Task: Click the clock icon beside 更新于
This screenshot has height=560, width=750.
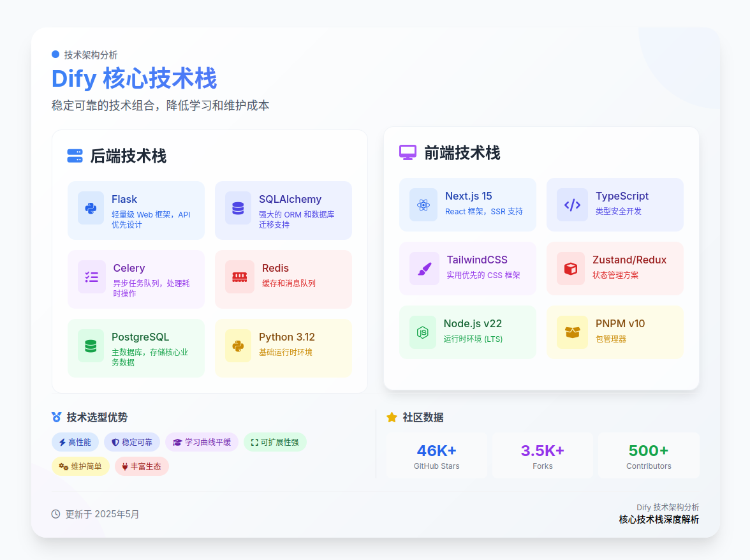Action: [x=56, y=514]
